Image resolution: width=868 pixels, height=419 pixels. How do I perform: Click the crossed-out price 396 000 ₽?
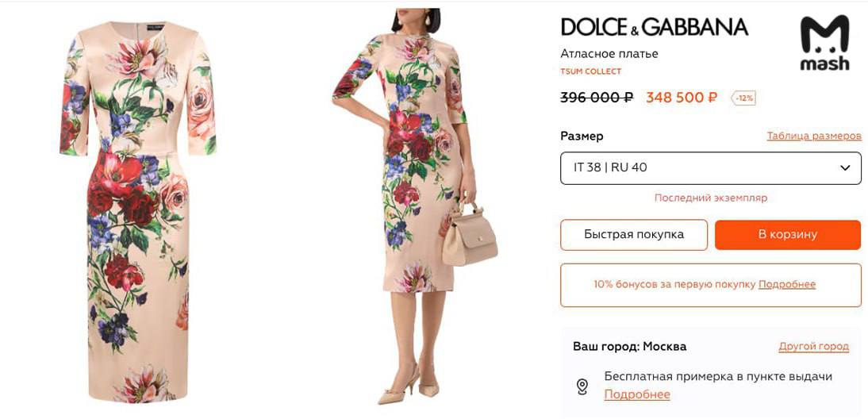pyautogui.click(x=596, y=98)
